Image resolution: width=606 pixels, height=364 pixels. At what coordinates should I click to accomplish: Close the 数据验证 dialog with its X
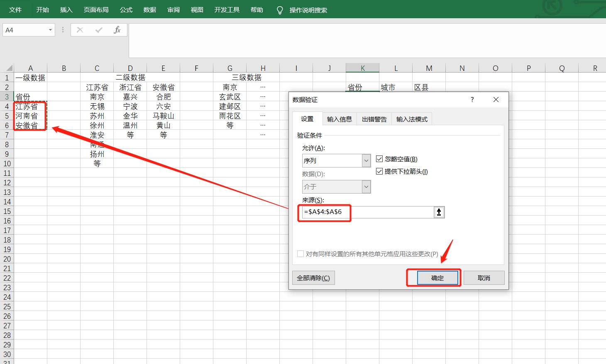click(496, 99)
